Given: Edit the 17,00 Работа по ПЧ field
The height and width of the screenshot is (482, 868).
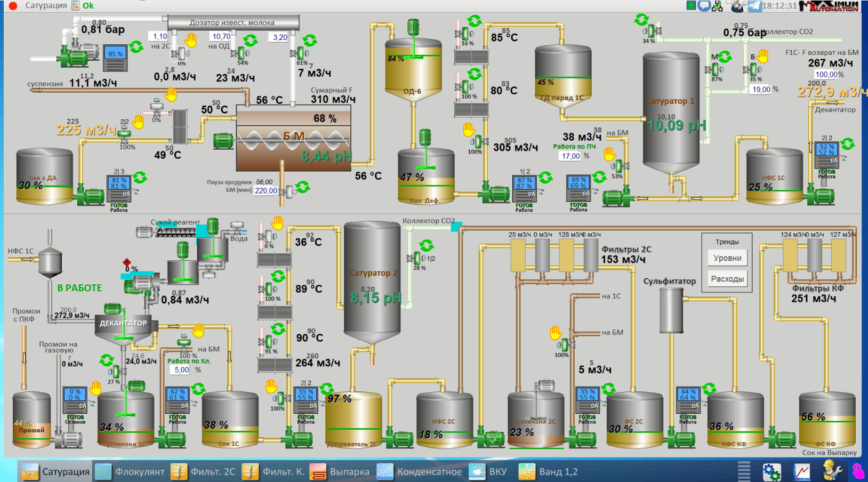Looking at the screenshot, I should [570, 156].
